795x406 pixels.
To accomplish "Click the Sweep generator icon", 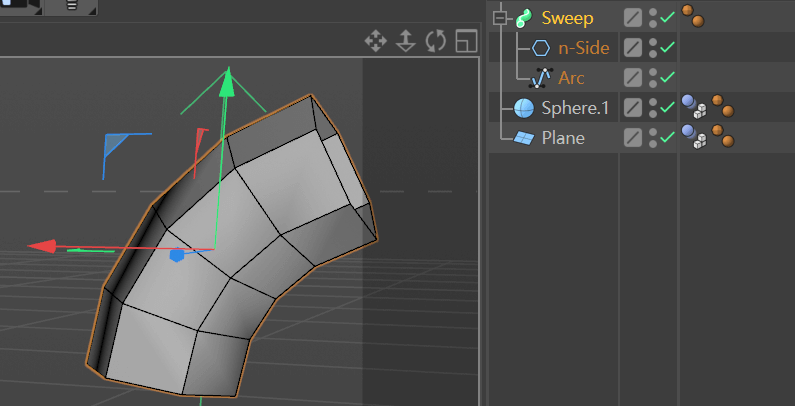I will [525, 18].
